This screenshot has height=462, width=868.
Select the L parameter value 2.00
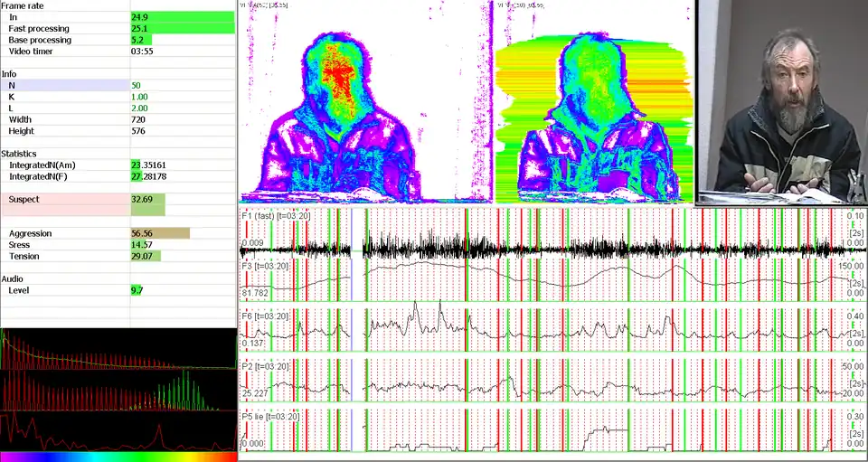coord(139,108)
